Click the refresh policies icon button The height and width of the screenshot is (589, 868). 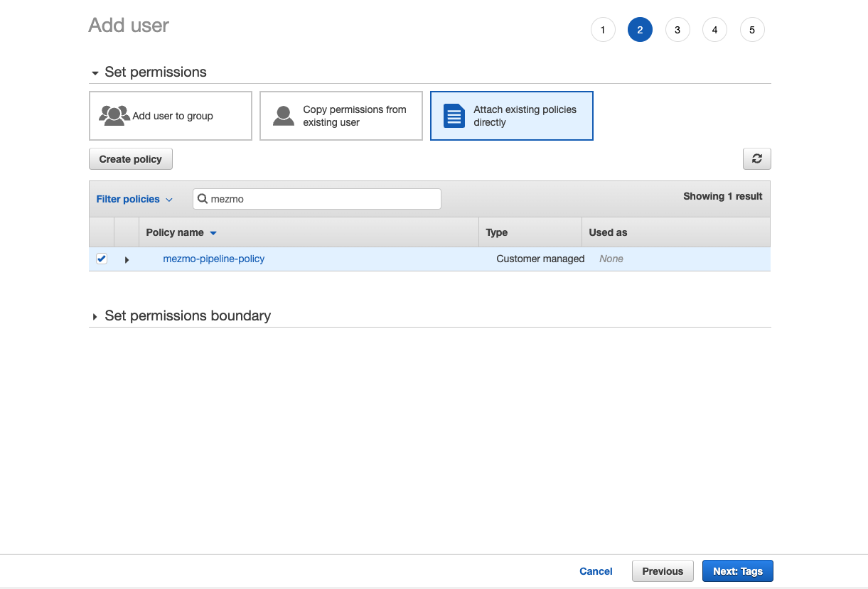(756, 159)
